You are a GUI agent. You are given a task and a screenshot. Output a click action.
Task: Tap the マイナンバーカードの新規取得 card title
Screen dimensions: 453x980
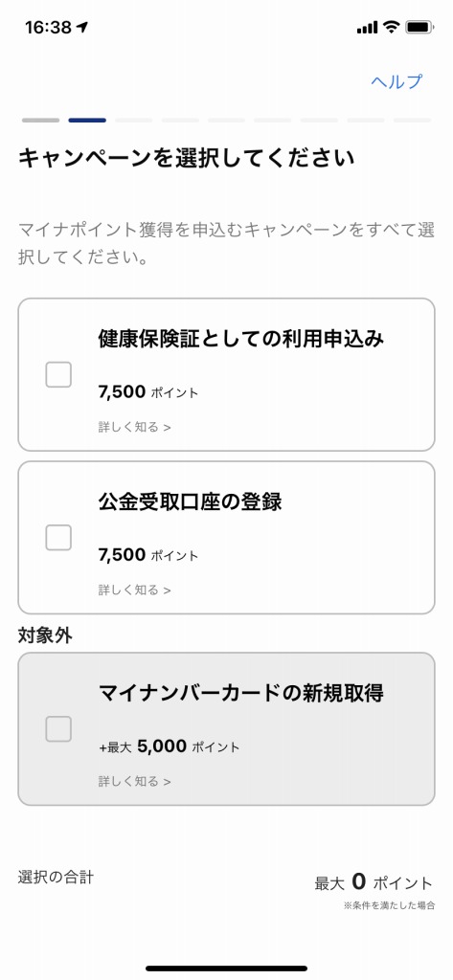click(x=241, y=693)
